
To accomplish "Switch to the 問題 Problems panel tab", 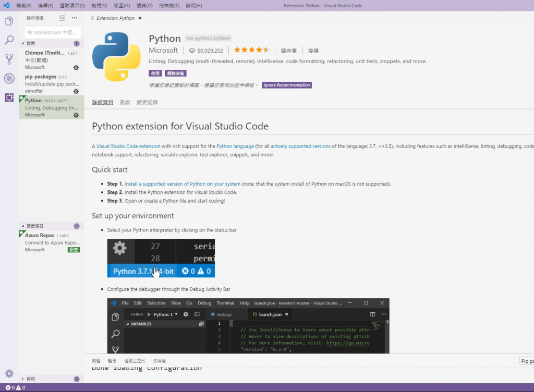I will (x=96, y=361).
